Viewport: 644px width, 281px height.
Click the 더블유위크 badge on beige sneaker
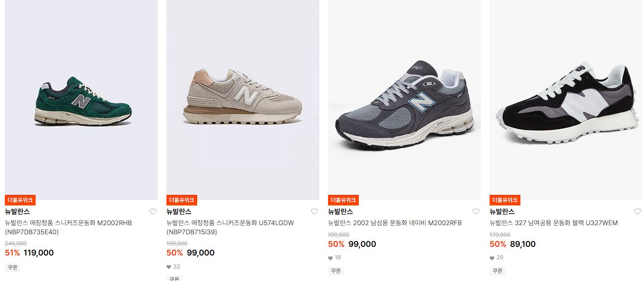point(182,200)
